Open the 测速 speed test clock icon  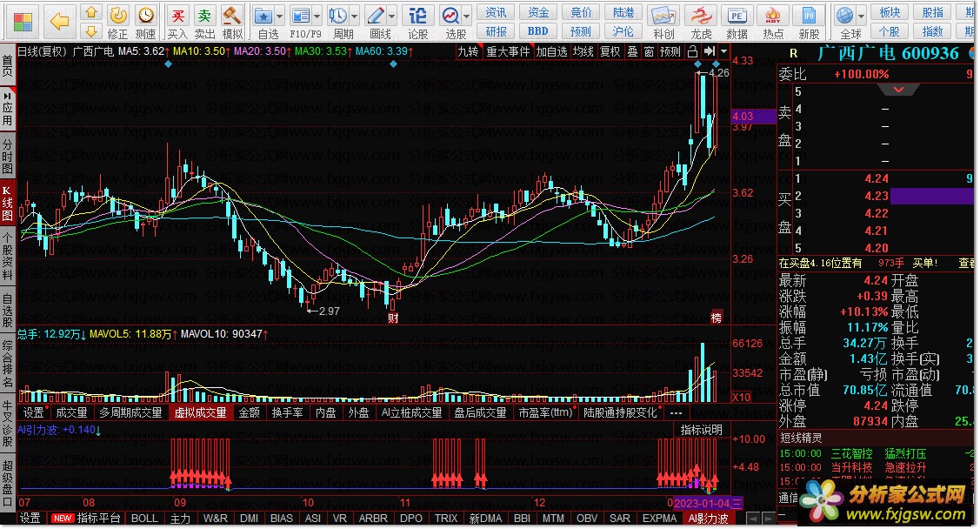[x=145, y=16]
